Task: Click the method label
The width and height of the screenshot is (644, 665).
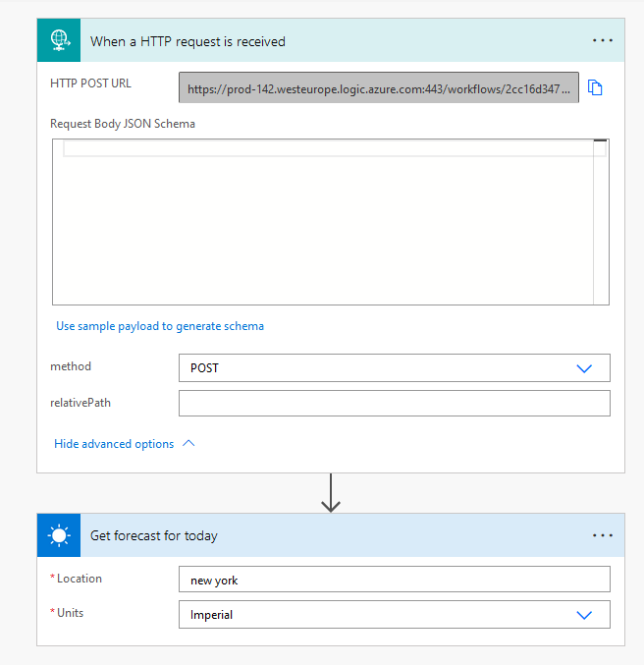Action: (x=71, y=366)
